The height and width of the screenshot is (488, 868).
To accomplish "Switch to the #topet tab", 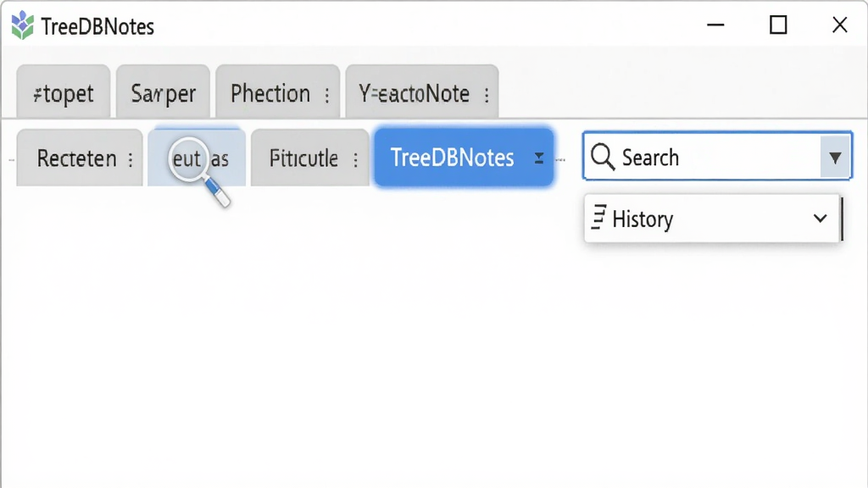I will [x=63, y=91].
